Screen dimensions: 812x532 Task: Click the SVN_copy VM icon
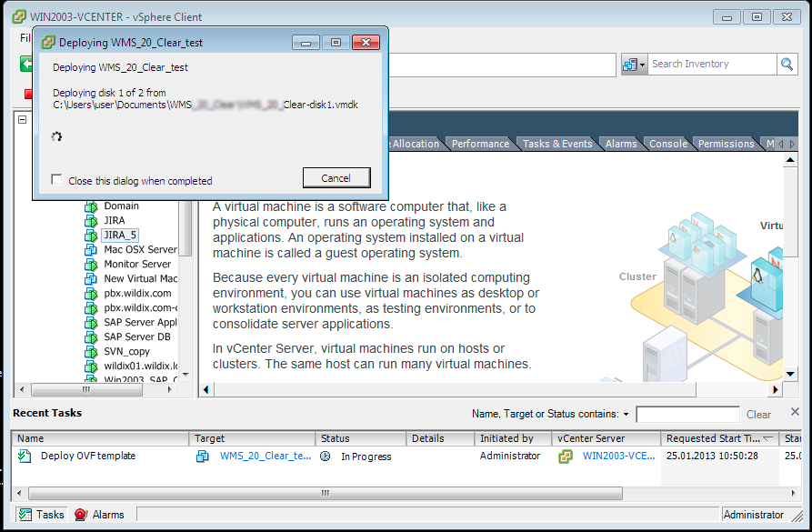pyautogui.click(x=91, y=351)
